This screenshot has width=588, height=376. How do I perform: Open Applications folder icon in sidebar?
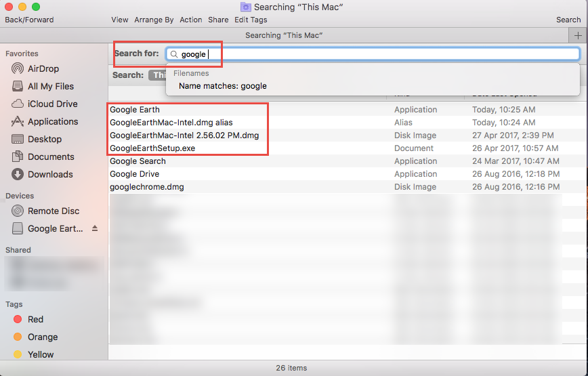[x=18, y=121]
